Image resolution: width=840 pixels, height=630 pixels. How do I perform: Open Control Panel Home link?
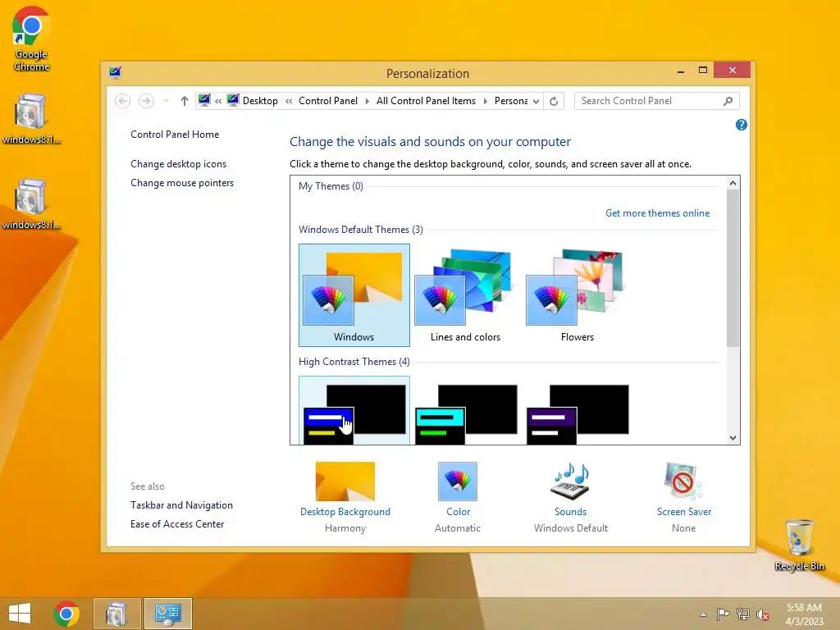175,135
